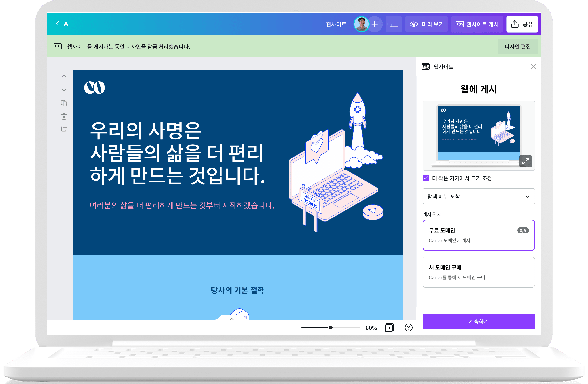Open the 탐색 메뉴 포함 dropdown
Viewport: 588px width, 384px height.
tap(479, 196)
